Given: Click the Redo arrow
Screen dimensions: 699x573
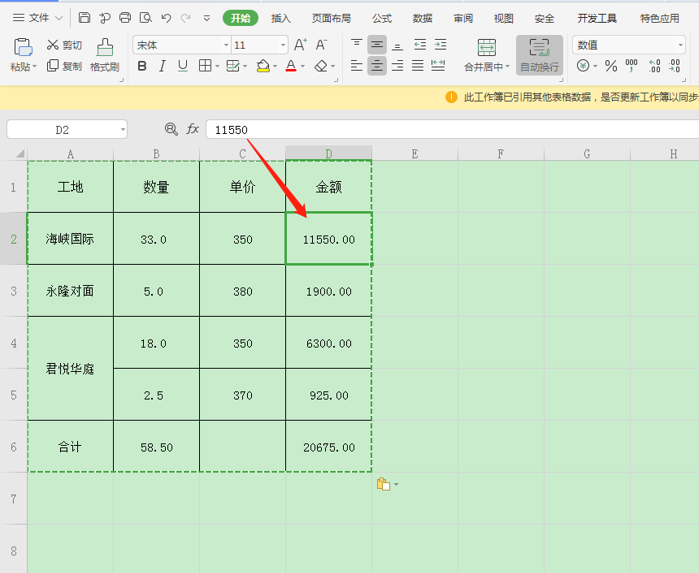Looking at the screenshot, I should 185,18.
